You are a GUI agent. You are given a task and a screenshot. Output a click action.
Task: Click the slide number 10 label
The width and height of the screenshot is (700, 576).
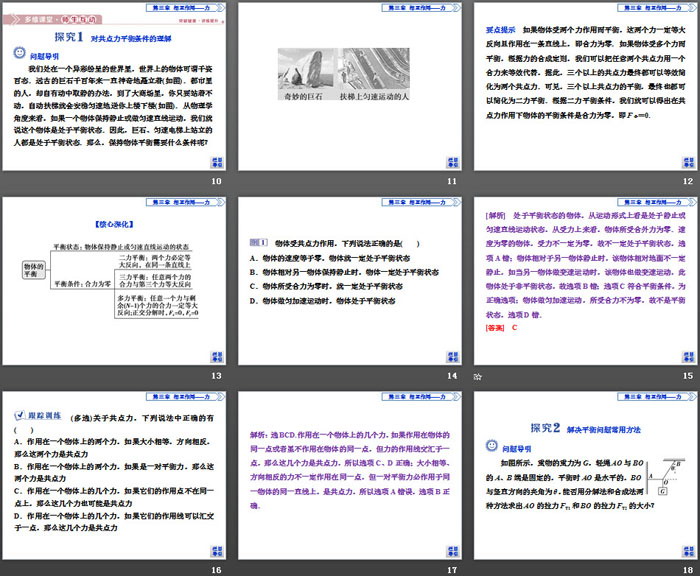point(216,181)
